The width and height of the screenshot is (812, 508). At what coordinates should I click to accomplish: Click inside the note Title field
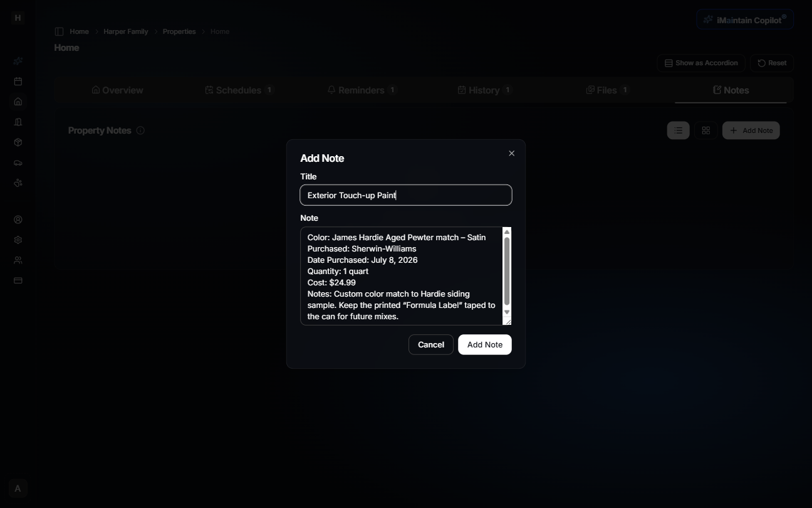406,195
